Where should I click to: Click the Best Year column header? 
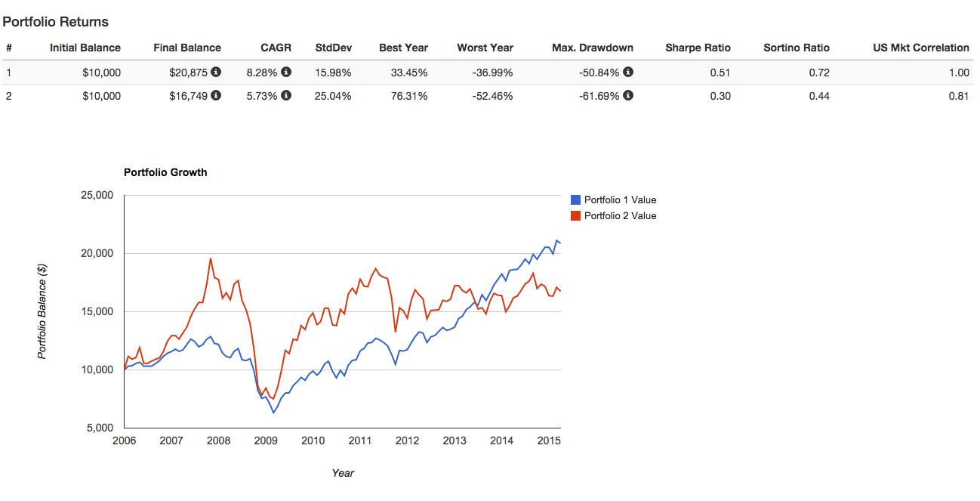point(403,48)
